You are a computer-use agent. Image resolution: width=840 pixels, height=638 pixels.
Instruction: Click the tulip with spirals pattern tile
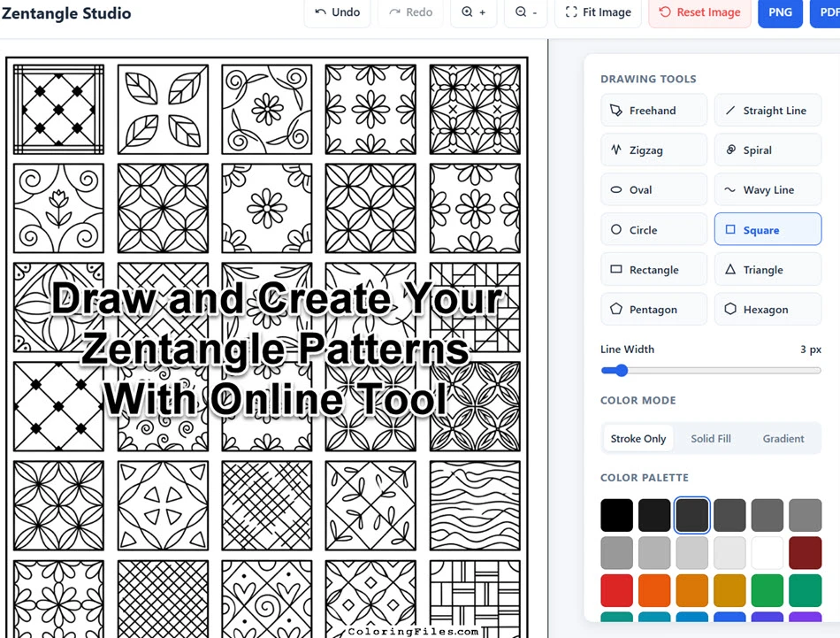pyautogui.click(x=58, y=208)
